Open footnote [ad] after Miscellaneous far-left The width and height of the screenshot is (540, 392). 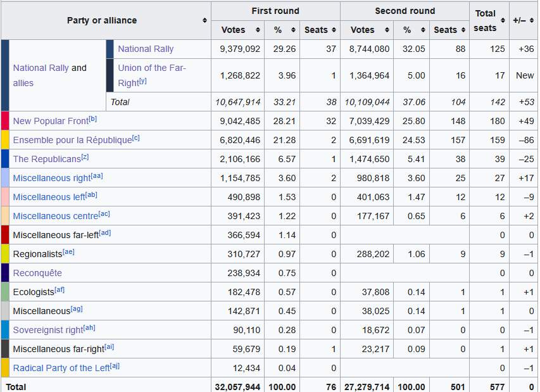pyautogui.click(x=104, y=232)
